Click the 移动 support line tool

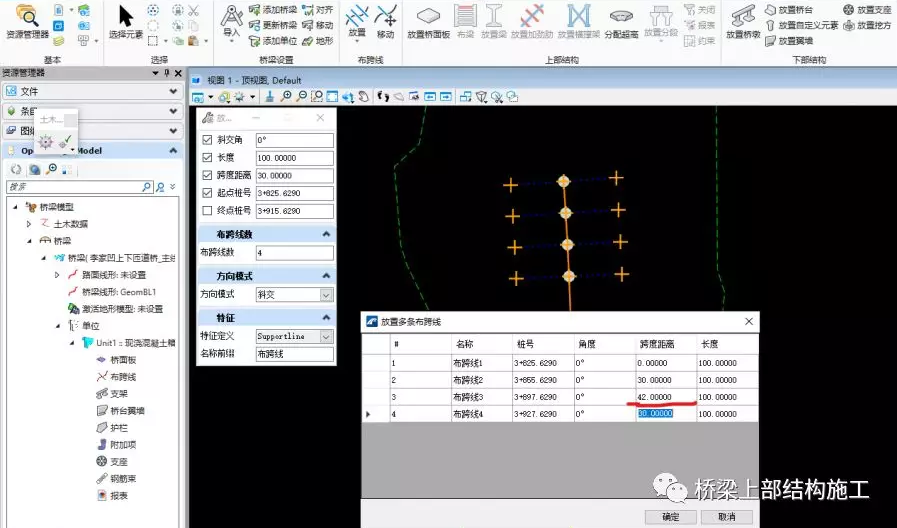(x=386, y=22)
